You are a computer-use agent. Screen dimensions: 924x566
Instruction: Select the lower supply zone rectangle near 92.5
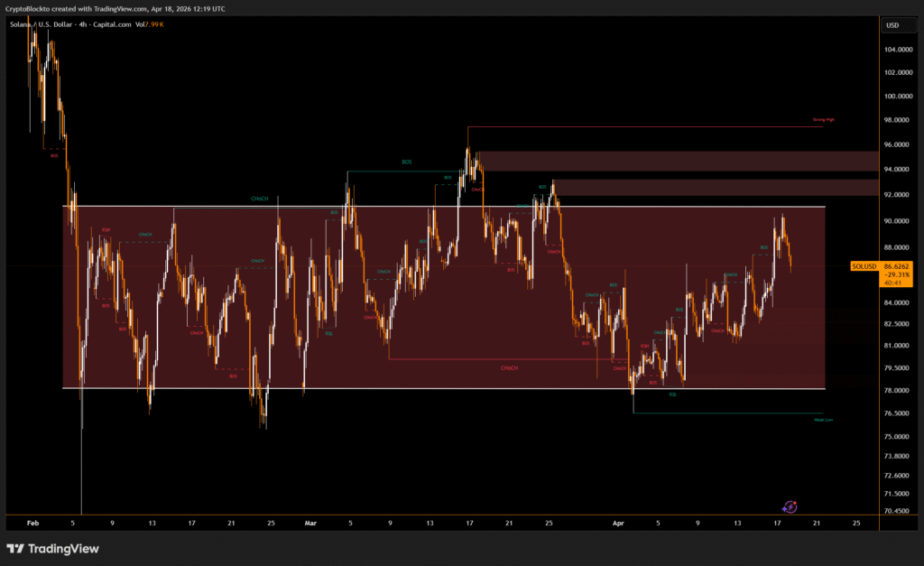point(713,188)
